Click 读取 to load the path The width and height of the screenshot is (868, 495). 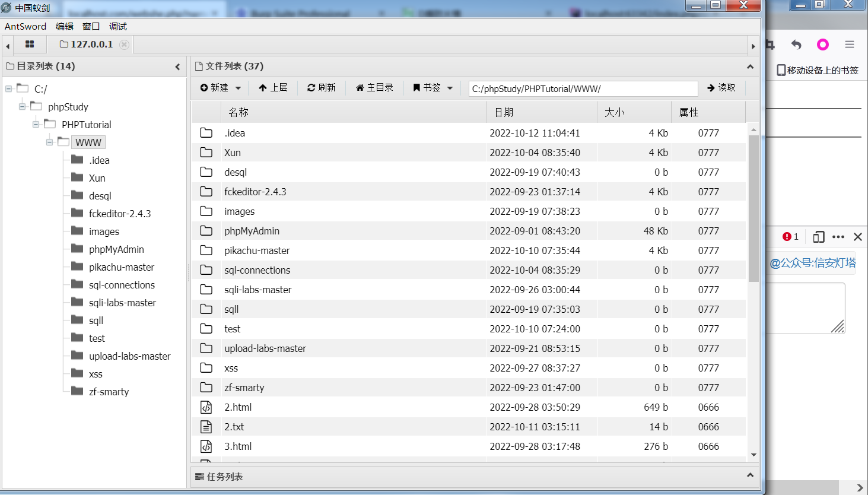(x=721, y=88)
